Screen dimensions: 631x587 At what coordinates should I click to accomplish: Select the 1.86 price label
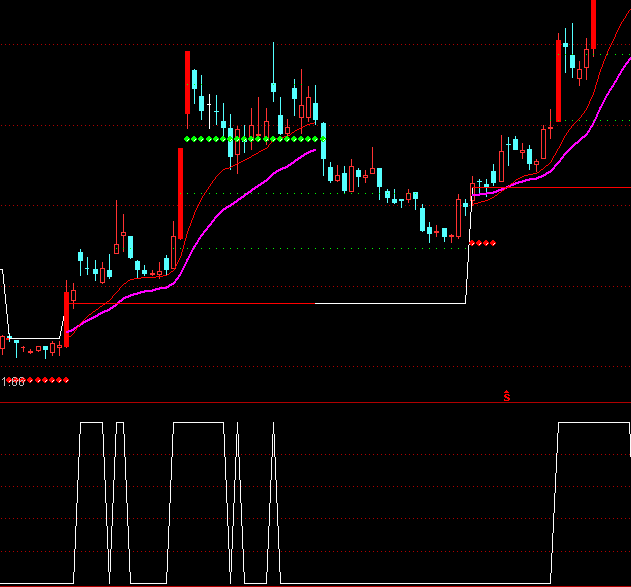(x=13, y=382)
